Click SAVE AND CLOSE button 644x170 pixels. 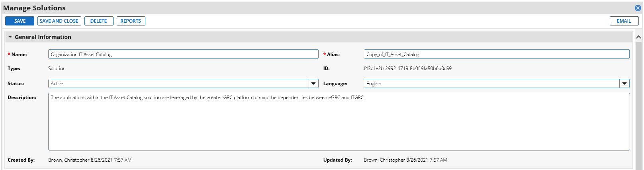click(x=59, y=21)
